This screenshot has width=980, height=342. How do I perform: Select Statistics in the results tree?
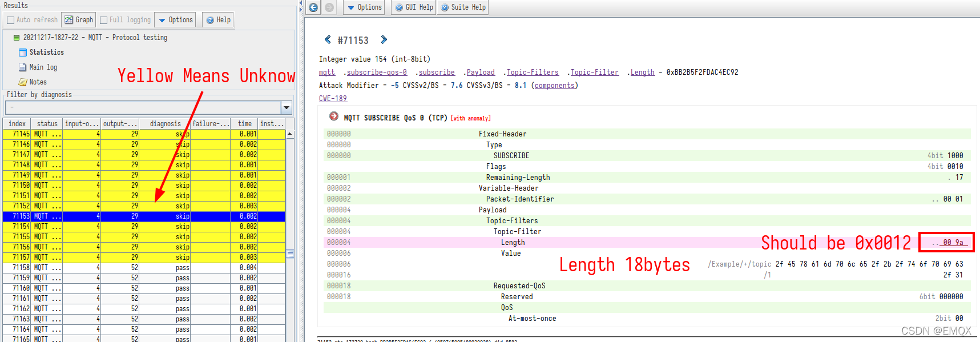(46, 53)
